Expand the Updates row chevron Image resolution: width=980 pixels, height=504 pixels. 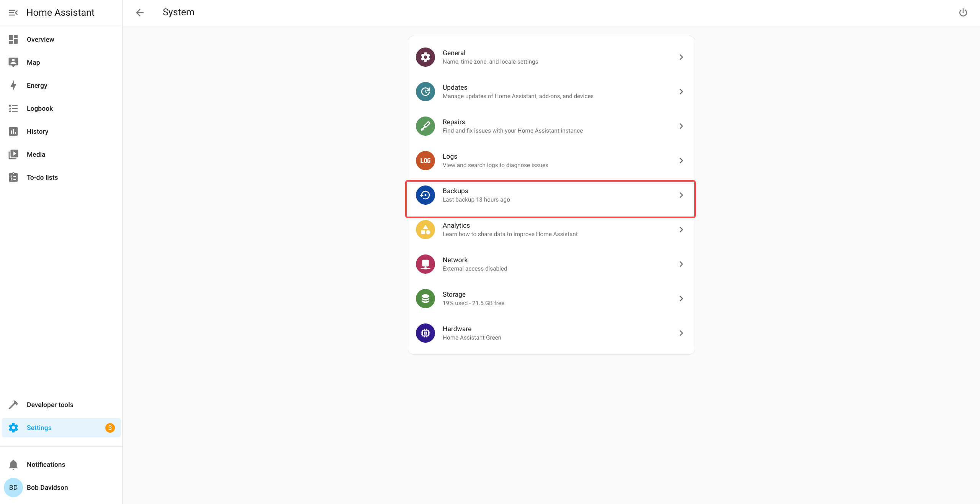point(681,92)
